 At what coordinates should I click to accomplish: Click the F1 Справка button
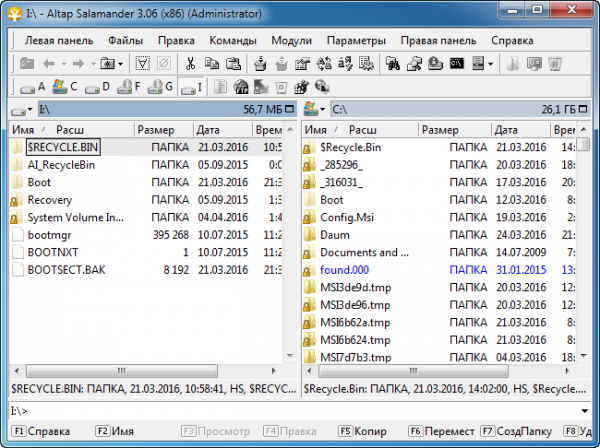click(x=41, y=431)
